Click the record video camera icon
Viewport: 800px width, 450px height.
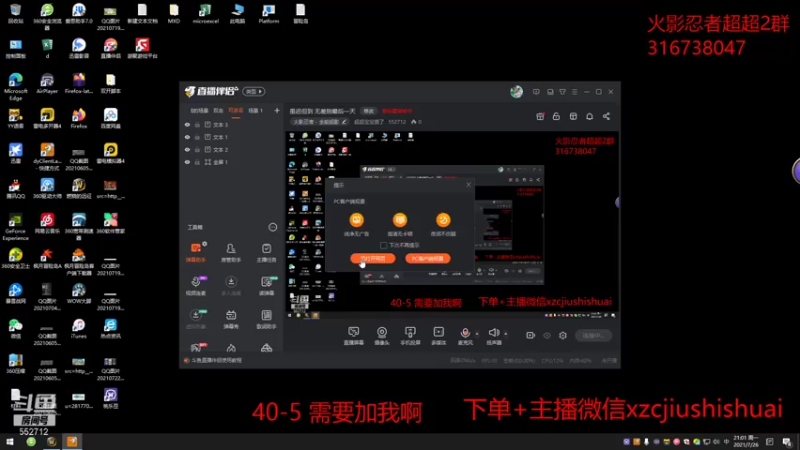[530, 335]
